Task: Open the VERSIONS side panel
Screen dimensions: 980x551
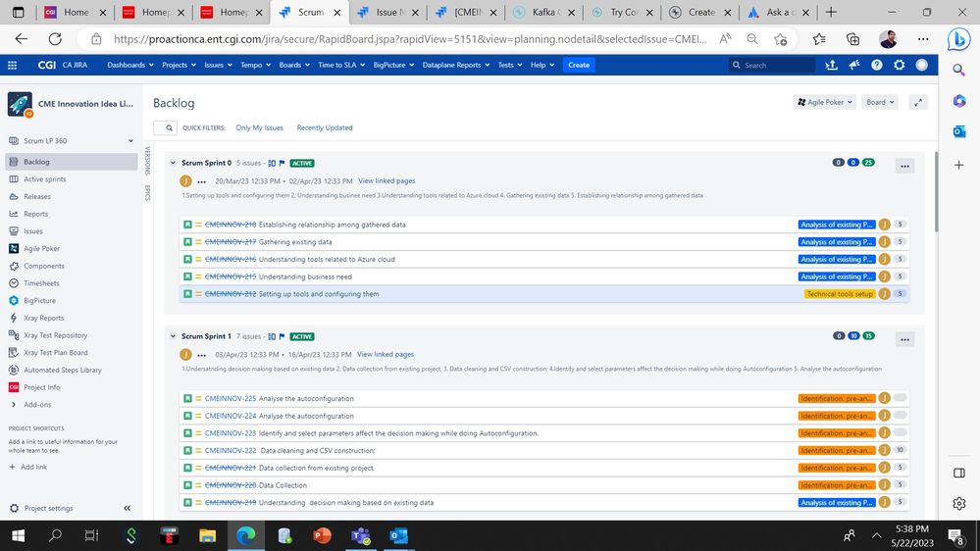Action: coord(147,161)
